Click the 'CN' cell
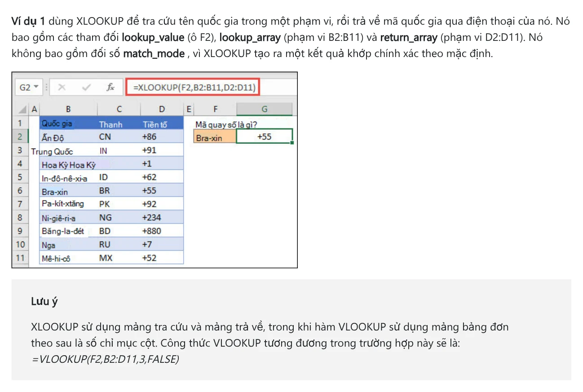Screen dimensions: 583x392 (119, 137)
